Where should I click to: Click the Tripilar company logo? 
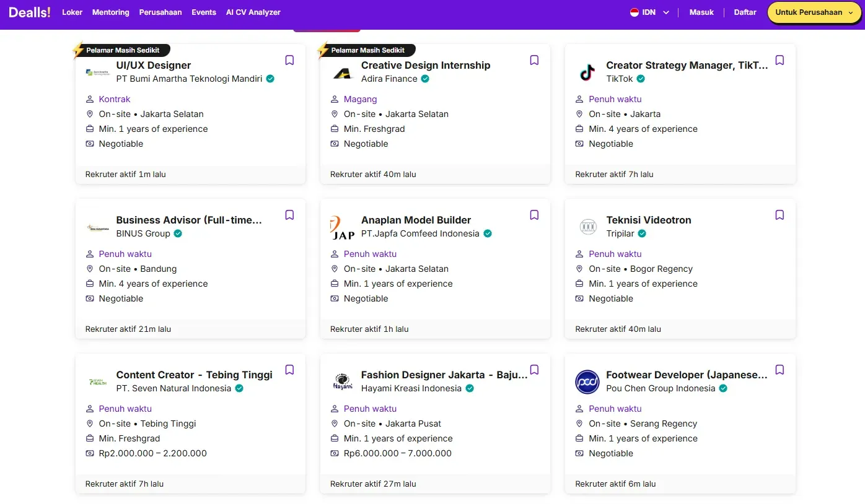(587, 227)
